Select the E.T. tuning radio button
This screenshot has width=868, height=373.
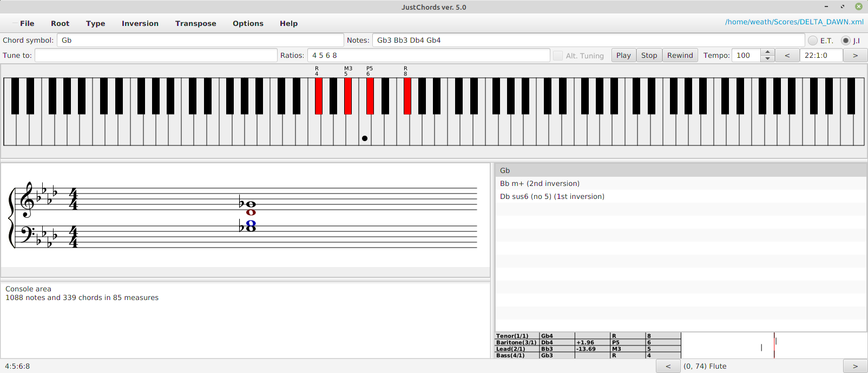(x=813, y=41)
